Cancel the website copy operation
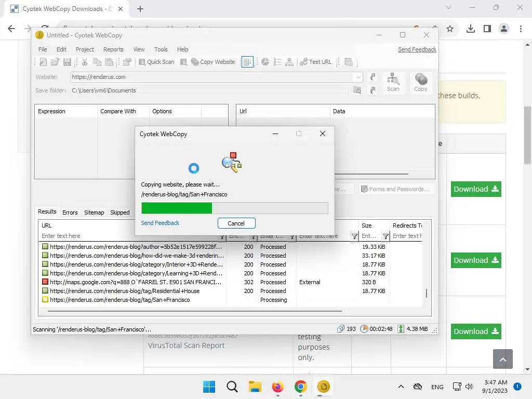Image resolution: width=532 pixels, height=399 pixels. [236, 223]
